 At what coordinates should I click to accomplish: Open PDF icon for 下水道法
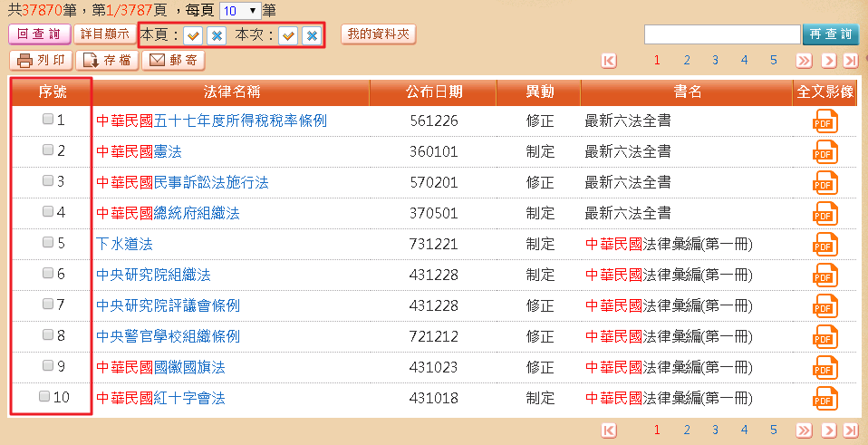(x=825, y=244)
